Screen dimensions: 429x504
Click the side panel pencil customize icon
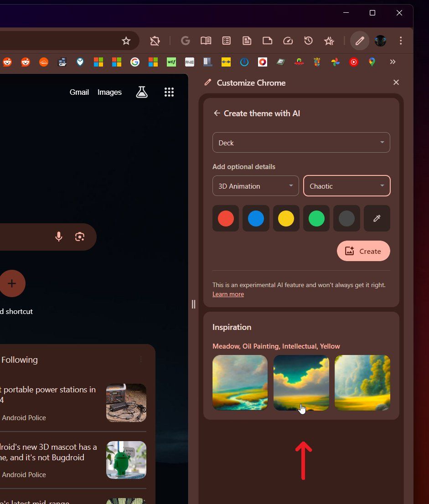[360, 41]
